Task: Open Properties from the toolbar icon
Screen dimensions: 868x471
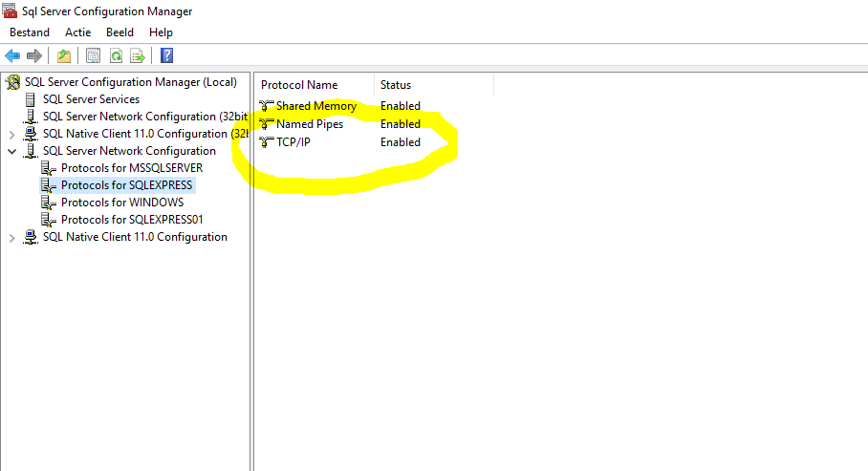Action: [x=93, y=55]
